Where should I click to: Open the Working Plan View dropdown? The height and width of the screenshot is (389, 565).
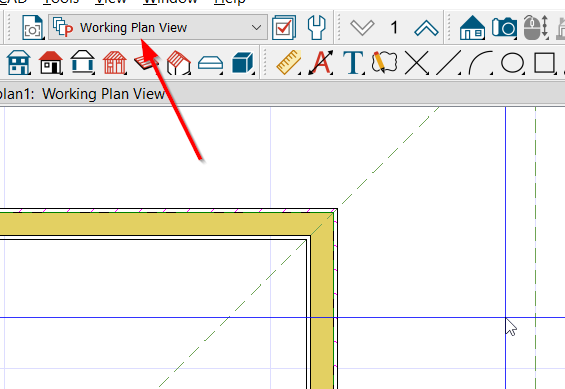click(x=158, y=27)
